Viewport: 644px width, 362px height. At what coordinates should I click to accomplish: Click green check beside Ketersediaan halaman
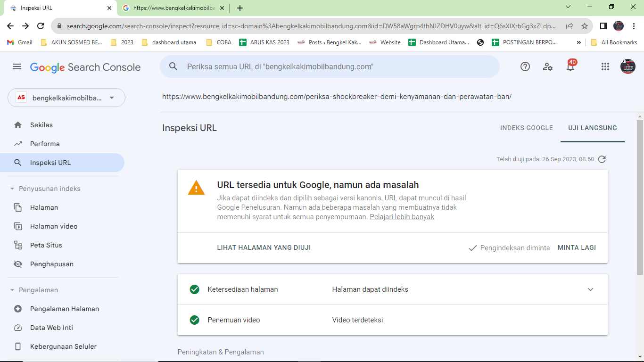[194, 289]
